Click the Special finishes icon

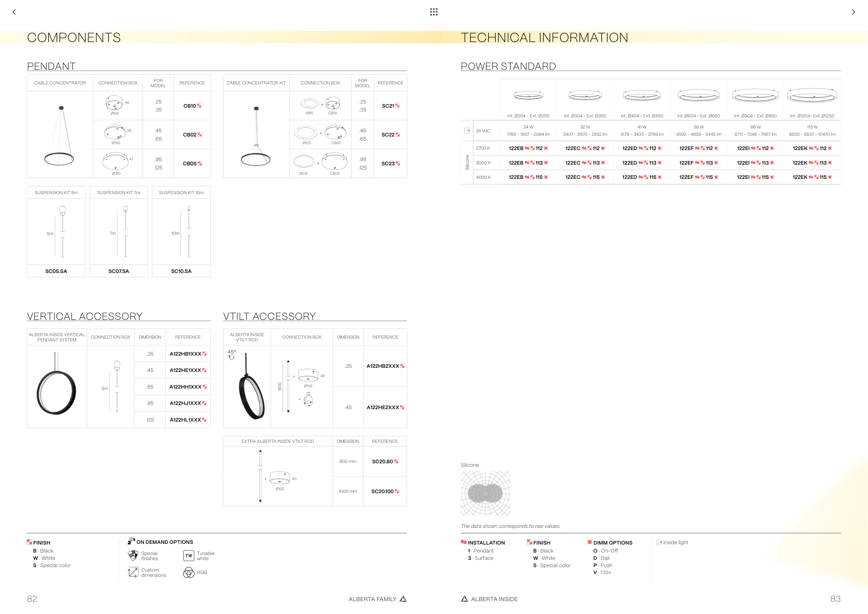pyautogui.click(x=133, y=555)
